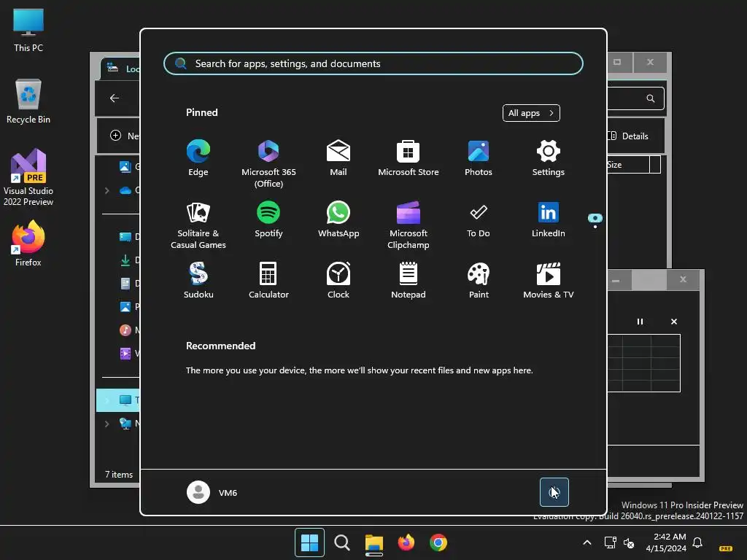Launch Microsoft 365 (Office) pinned app
This screenshot has height=560, width=747.
pos(268,163)
